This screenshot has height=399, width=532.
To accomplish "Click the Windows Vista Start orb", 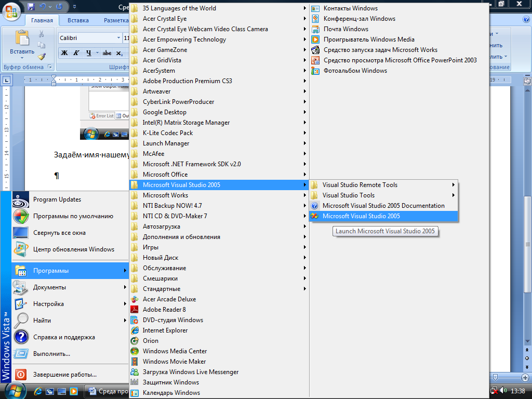I will click(15, 391).
